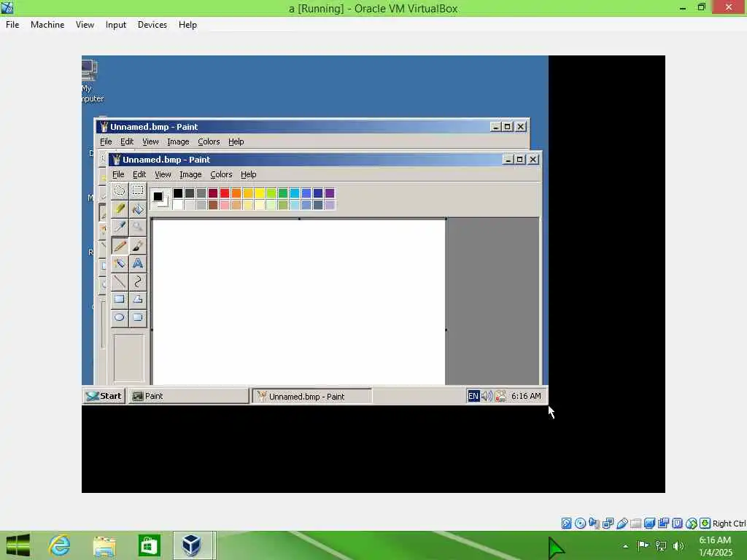The image size is (747, 560).
Task: Click host tray network icon
Action: point(661,546)
